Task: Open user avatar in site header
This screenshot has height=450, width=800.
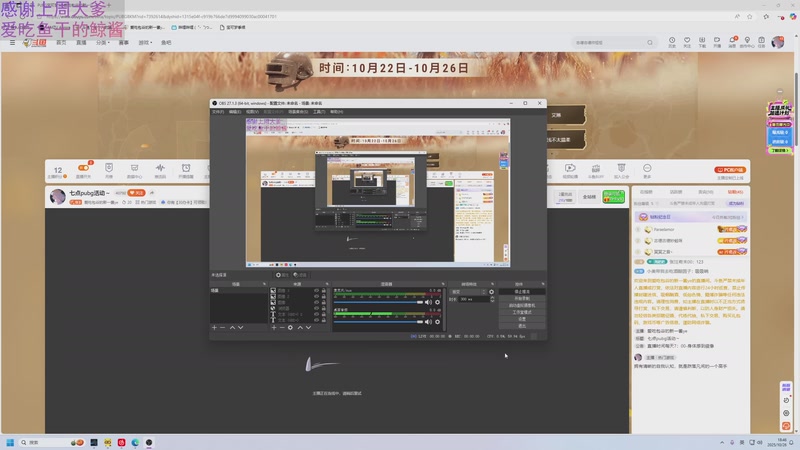Action: coord(778,42)
